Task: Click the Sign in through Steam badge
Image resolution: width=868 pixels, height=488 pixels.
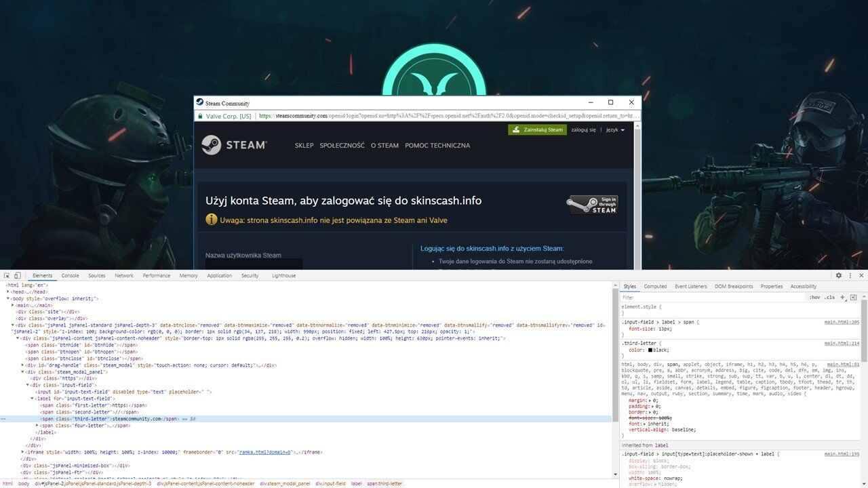Action: (593, 205)
